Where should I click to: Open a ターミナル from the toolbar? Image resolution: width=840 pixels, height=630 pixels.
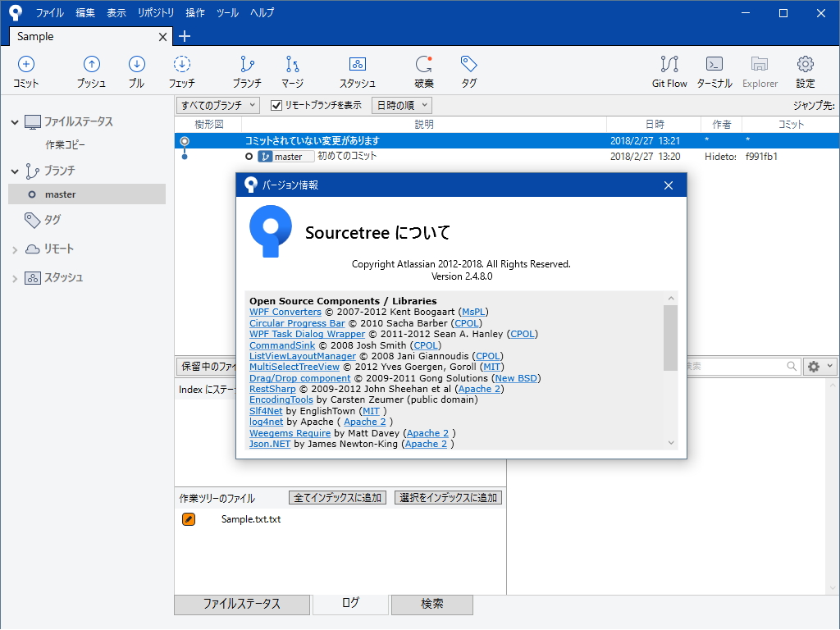[713, 71]
